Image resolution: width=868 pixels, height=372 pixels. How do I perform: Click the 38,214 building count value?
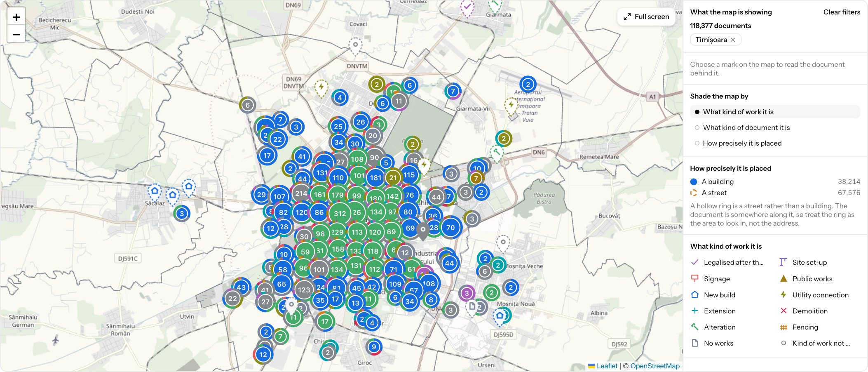(849, 181)
